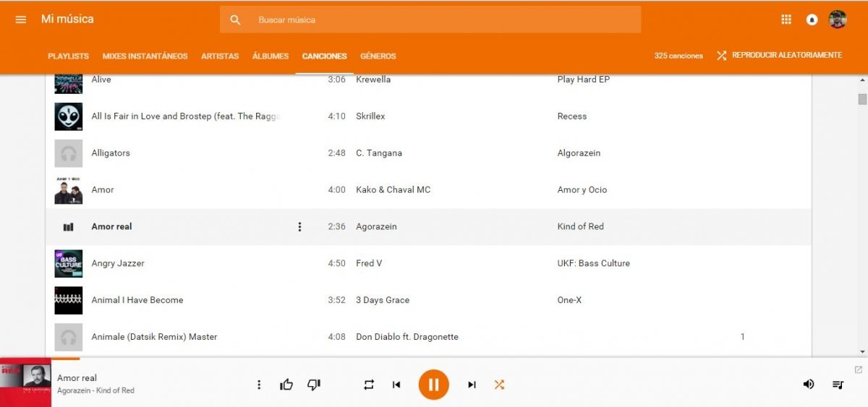Click the Alligators placeholder headphone thumbnail
The height and width of the screenshot is (407, 868).
coord(68,153)
